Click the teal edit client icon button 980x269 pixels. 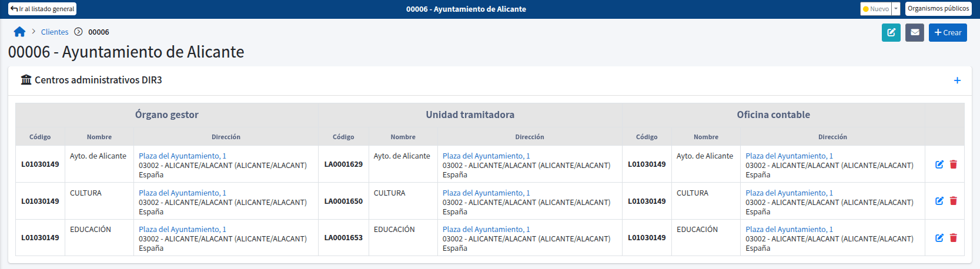click(891, 32)
